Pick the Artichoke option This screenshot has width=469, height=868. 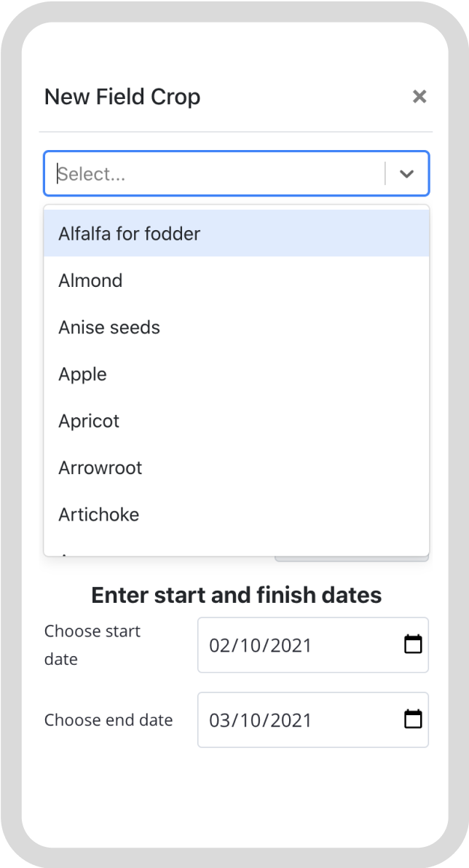(x=237, y=514)
